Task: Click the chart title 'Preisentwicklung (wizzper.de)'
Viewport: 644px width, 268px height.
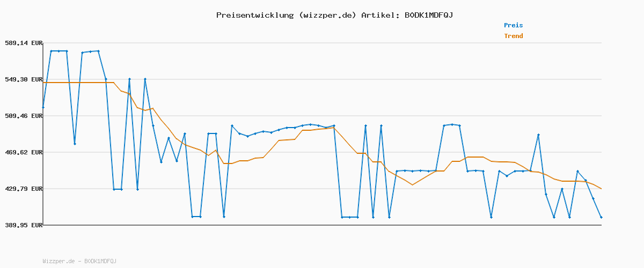Action: point(286,15)
